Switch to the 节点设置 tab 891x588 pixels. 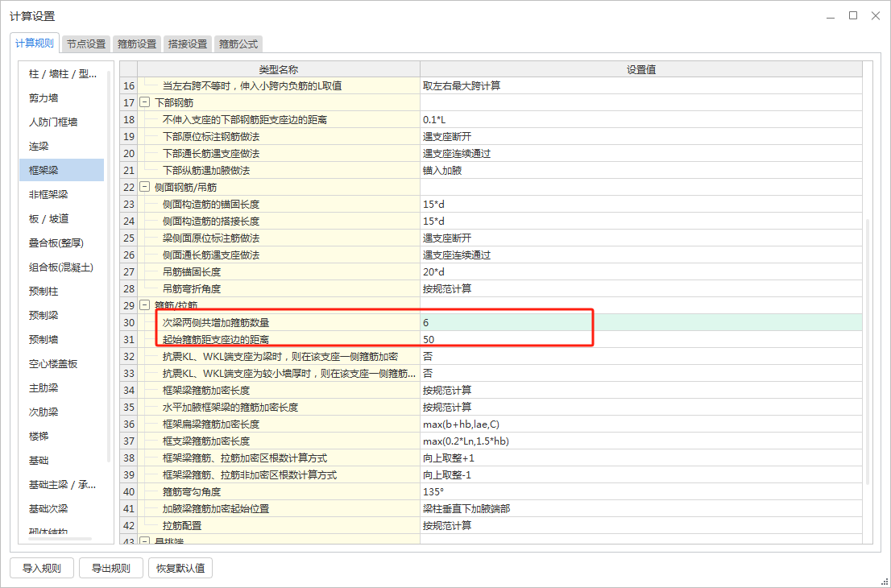pos(86,43)
